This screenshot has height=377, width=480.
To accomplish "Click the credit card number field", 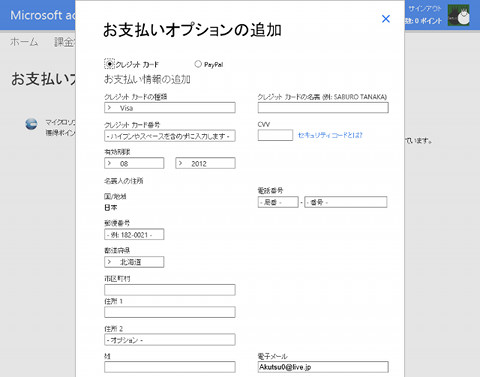I will click(170, 136).
